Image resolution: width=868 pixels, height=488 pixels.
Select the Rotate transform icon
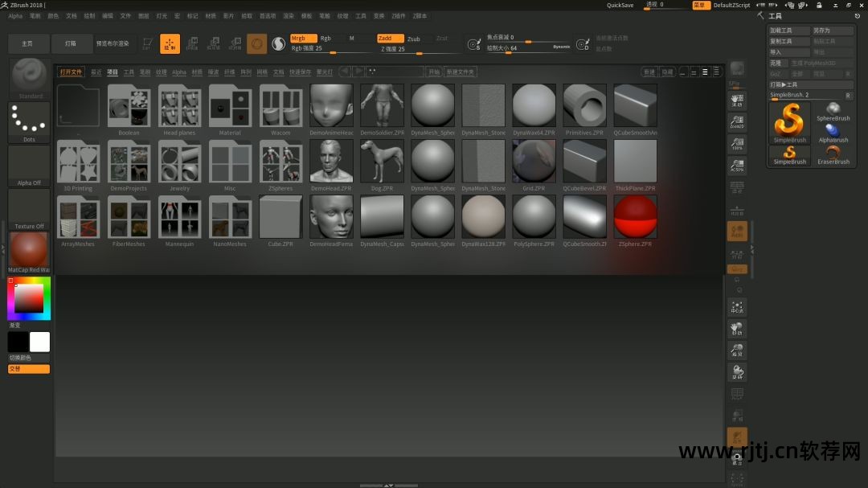(x=235, y=43)
